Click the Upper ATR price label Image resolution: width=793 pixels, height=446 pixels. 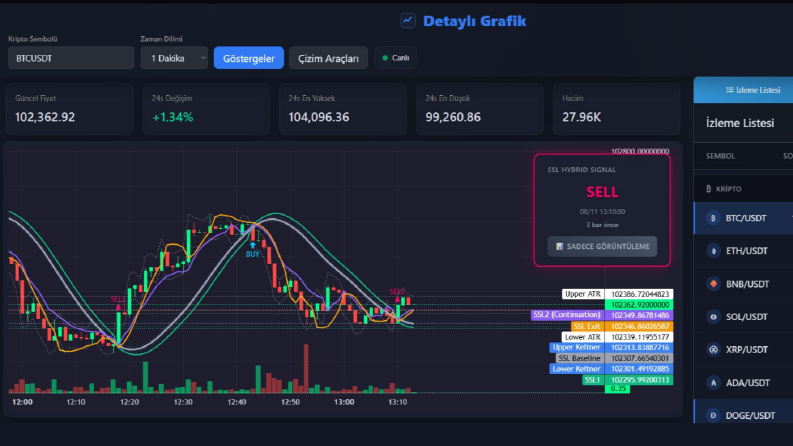coord(583,294)
